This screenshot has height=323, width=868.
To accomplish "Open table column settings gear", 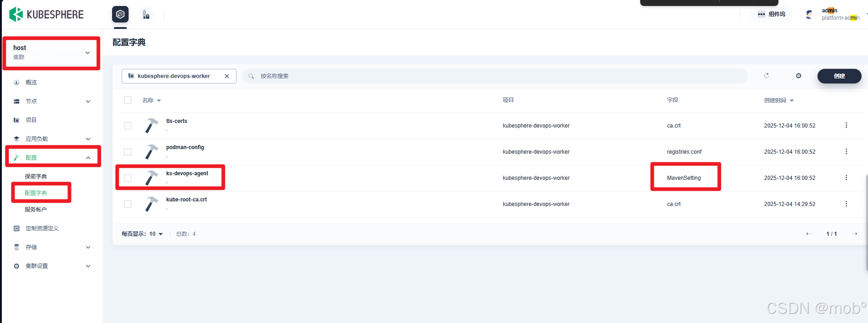I will 799,76.
